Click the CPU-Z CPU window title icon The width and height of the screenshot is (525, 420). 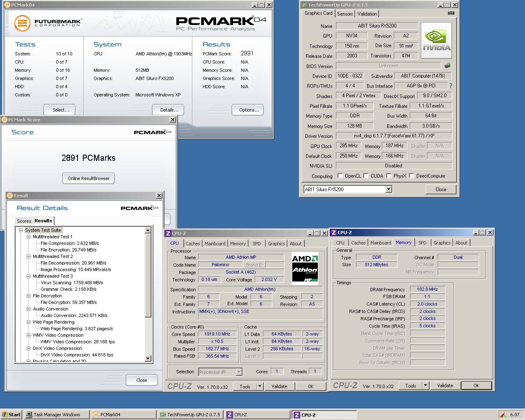point(168,233)
